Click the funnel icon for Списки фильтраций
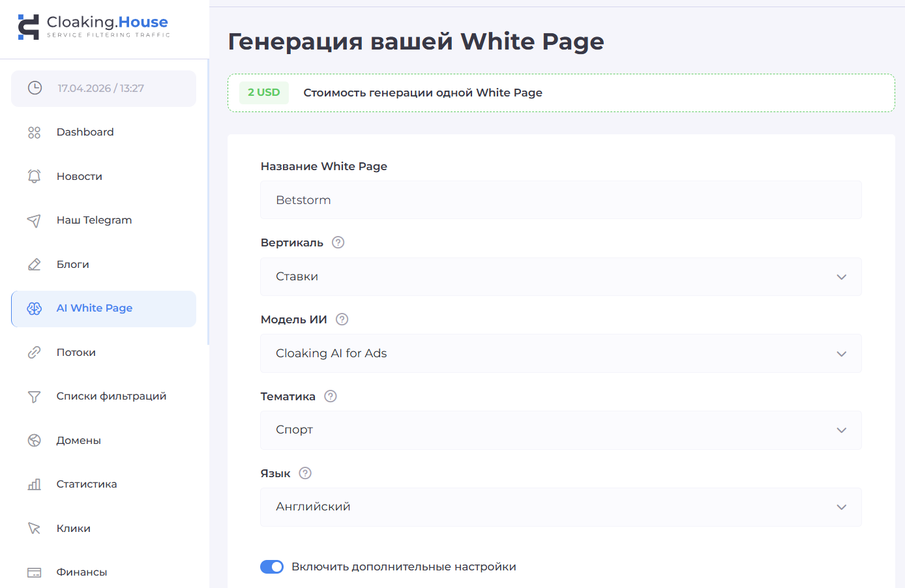Screen dimensions: 905x588 (35, 396)
